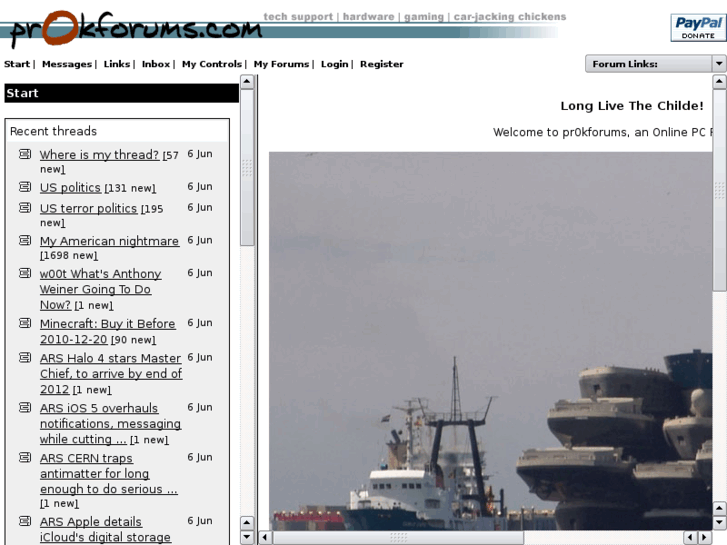The width and height of the screenshot is (727, 545).
Task: Open 'ARS Halo 4 stars Master Chief' thread
Action: (111, 373)
